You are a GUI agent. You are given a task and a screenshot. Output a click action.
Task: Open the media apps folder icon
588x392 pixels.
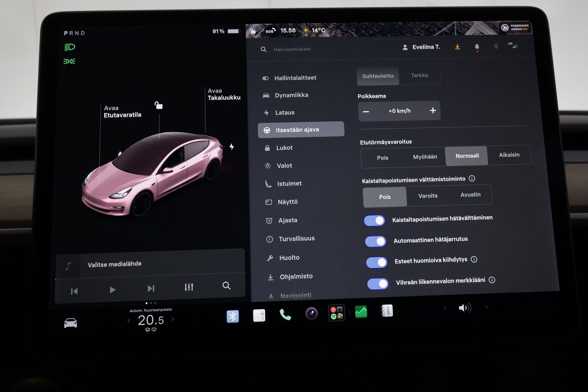click(x=336, y=313)
